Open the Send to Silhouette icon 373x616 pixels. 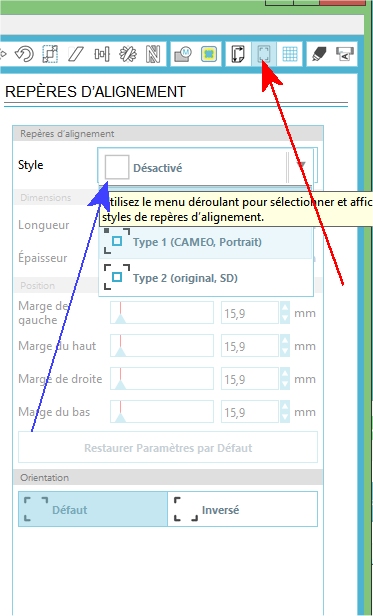tap(345, 53)
